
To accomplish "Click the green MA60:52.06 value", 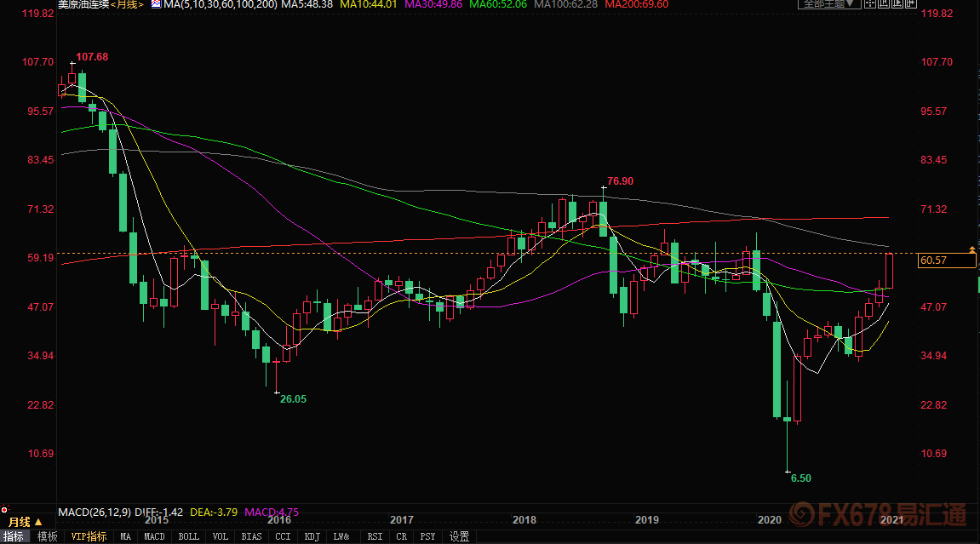I will [498, 4].
